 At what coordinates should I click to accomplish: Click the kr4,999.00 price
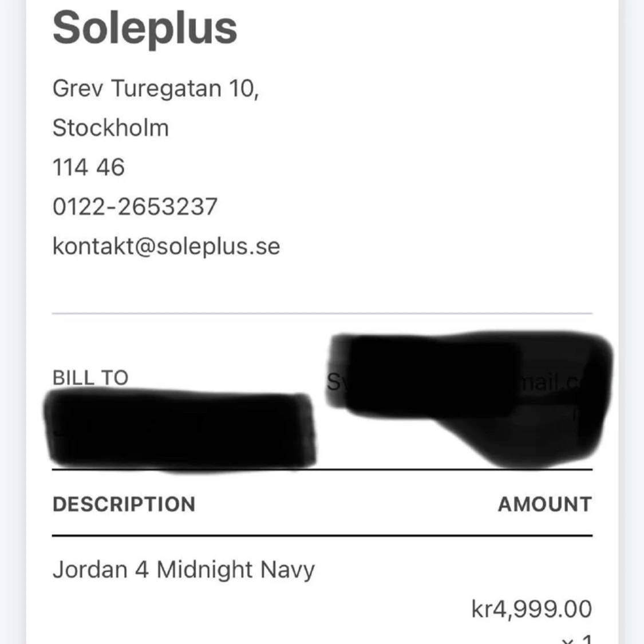tap(531, 609)
